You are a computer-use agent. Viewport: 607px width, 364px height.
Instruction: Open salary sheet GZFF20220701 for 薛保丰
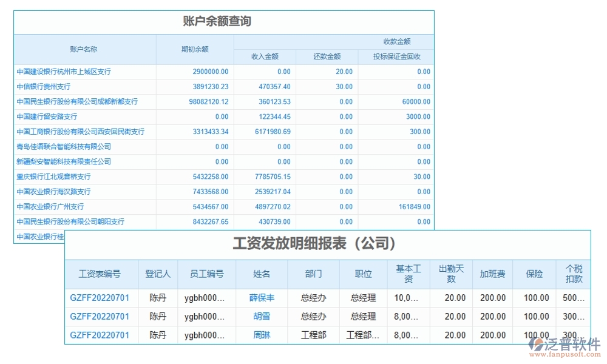pyautogui.click(x=100, y=298)
